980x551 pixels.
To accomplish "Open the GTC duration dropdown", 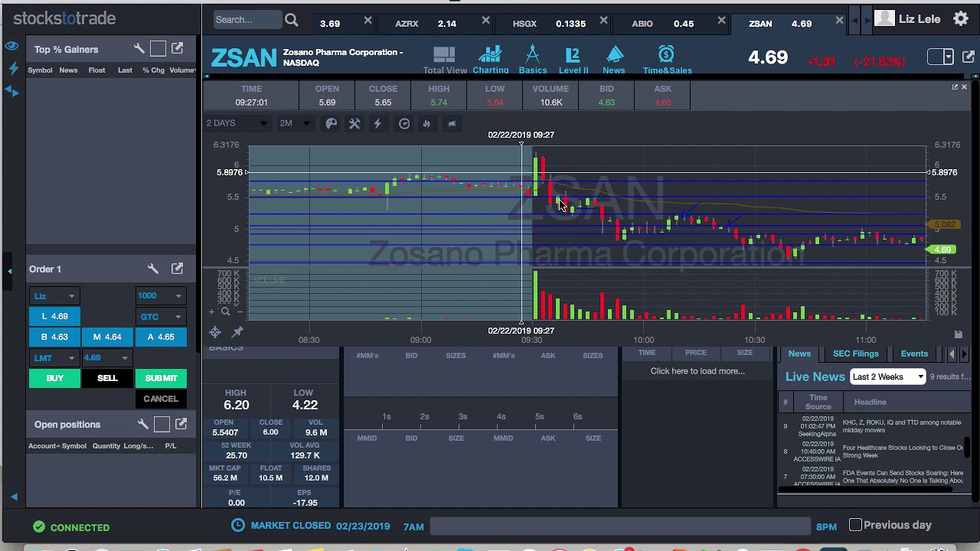I will click(160, 317).
